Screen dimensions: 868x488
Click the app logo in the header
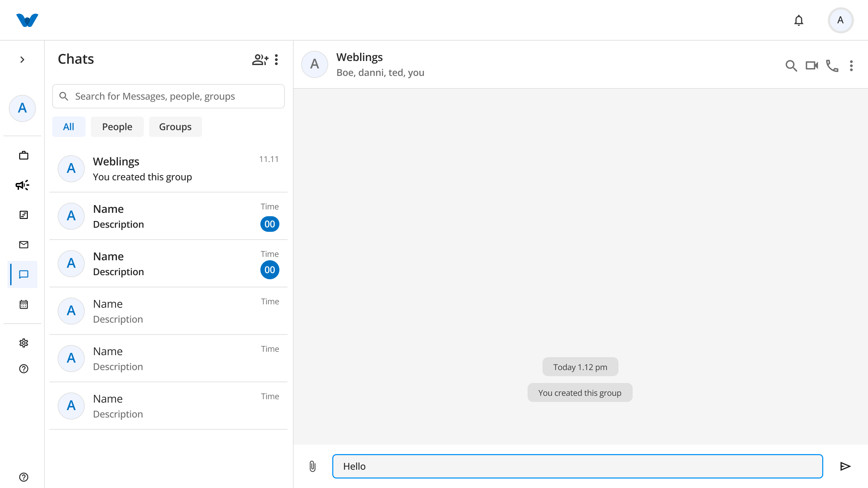pyautogui.click(x=27, y=20)
